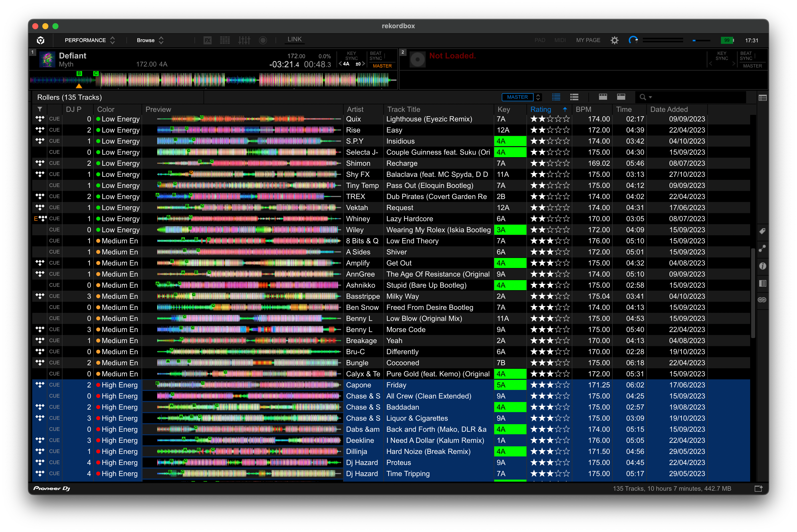Click the hot cue dots icon for Quix
This screenshot has width=797, height=532.
(40, 119)
